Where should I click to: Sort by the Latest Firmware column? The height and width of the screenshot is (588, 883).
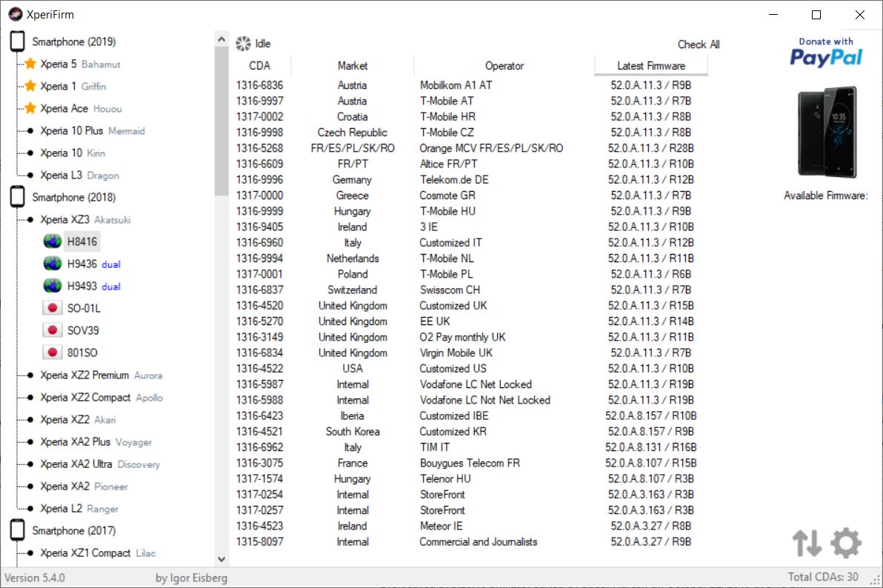[650, 66]
